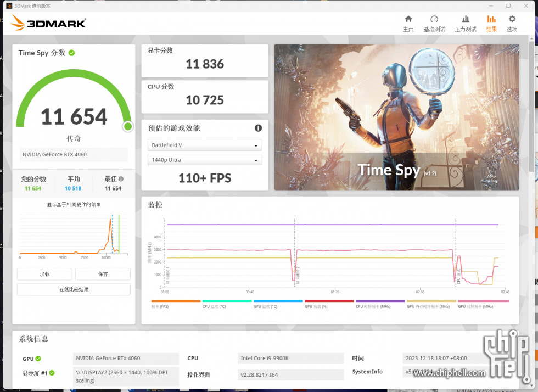Toggle the 帧率 (FPS) legend item
538x392 pixels.
[176, 304]
